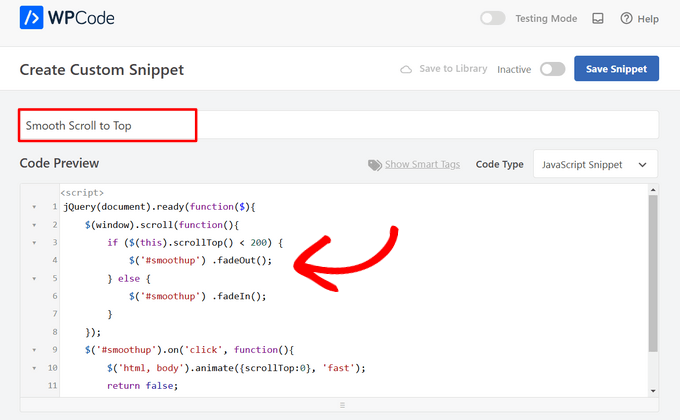
Task: Click the smart tags icon
Action: (375, 165)
